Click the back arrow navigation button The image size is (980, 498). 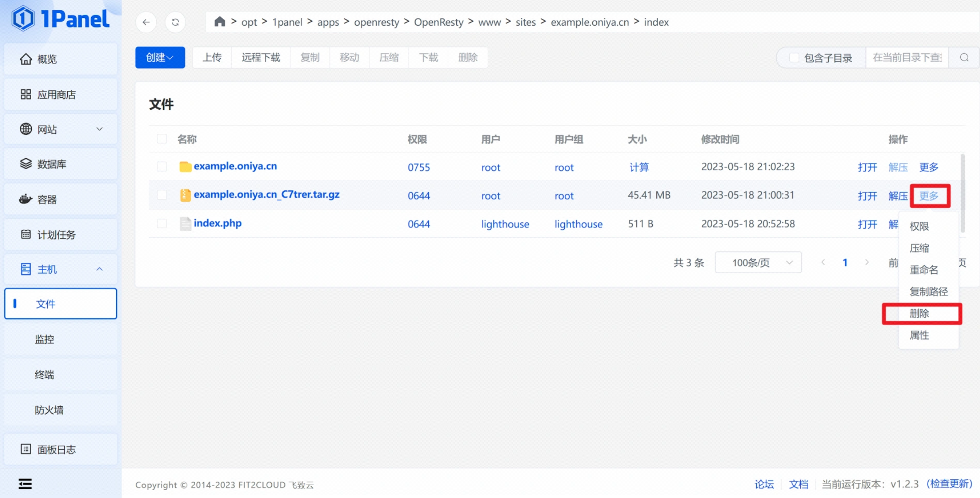(146, 22)
